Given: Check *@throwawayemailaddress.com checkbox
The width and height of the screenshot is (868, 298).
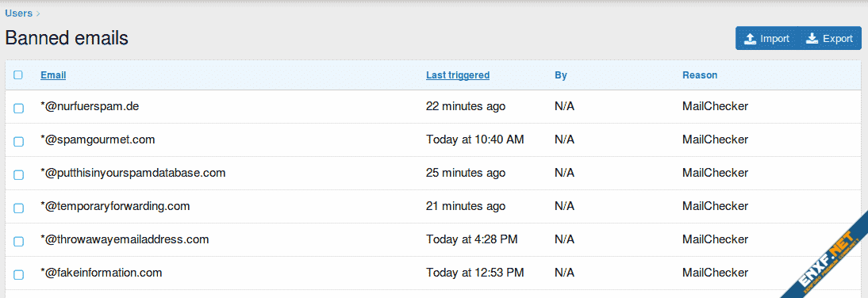Looking at the screenshot, I should point(18,241).
